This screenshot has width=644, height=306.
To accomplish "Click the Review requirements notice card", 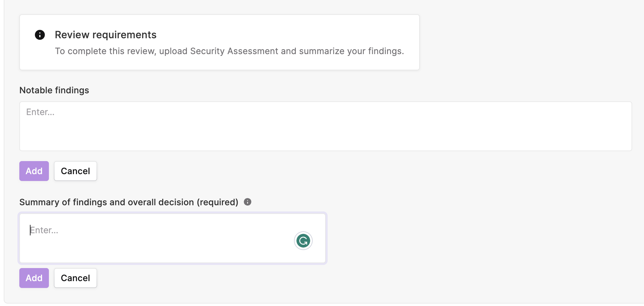I will point(220,42).
